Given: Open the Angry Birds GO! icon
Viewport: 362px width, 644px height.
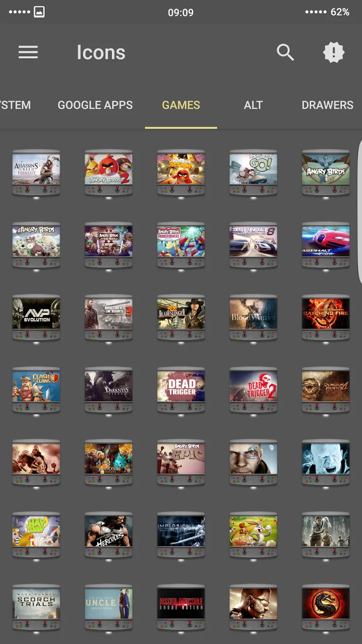Looking at the screenshot, I should click(x=253, y=172).
